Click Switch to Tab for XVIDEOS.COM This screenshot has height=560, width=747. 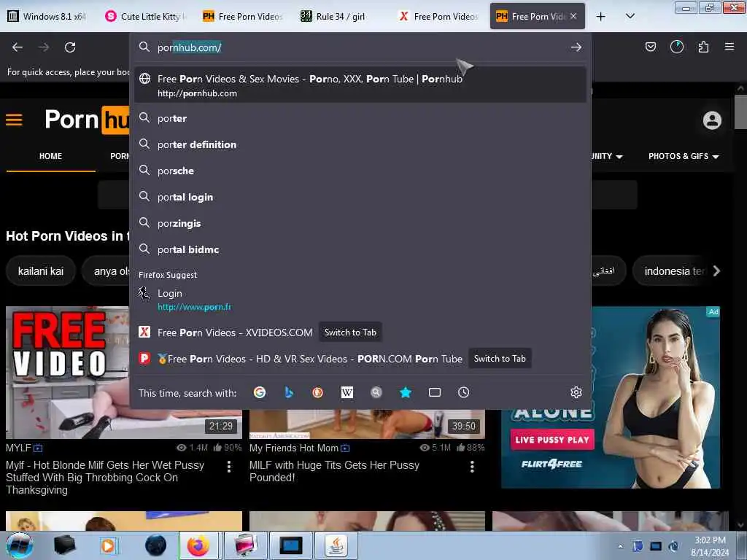[x=350, y=332]
